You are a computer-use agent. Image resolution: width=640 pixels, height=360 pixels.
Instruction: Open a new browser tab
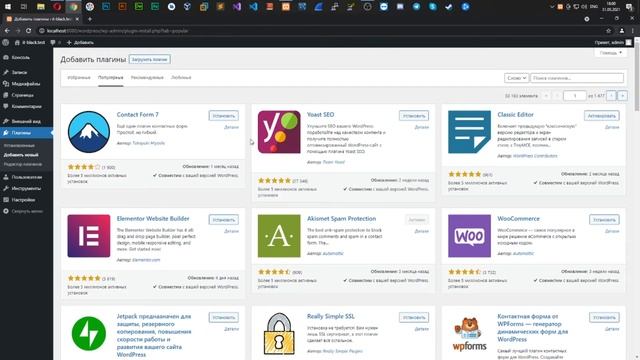point(90,19)
